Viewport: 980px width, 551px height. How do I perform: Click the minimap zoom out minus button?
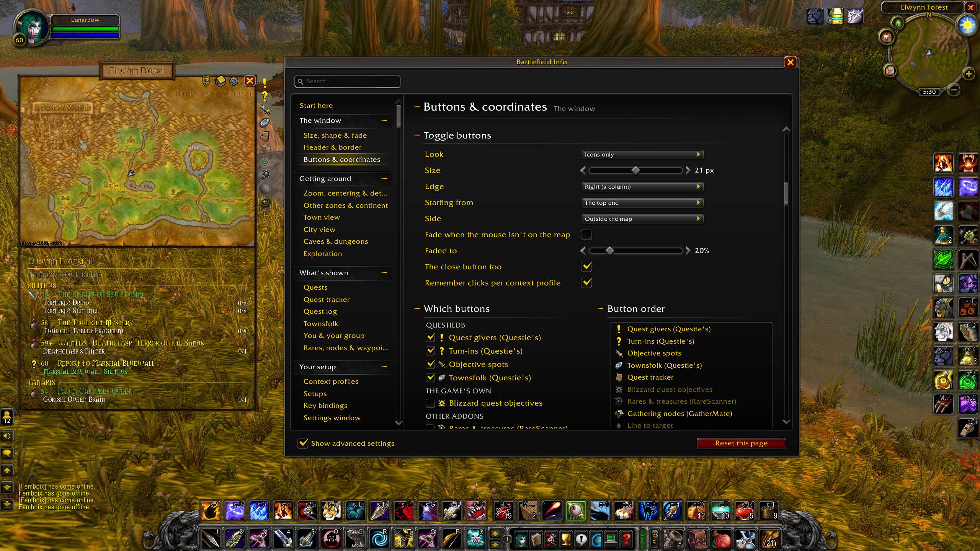[x=954, y=90]
